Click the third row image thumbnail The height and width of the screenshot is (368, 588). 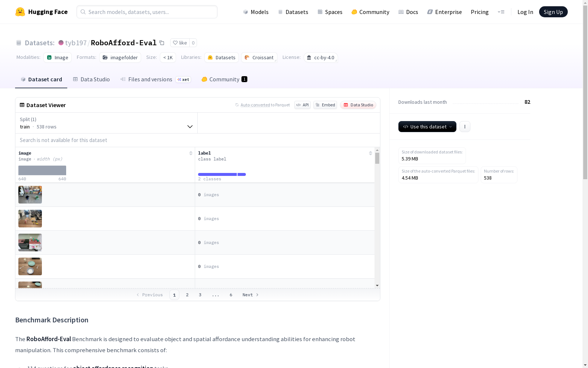[x=30, y=243]
